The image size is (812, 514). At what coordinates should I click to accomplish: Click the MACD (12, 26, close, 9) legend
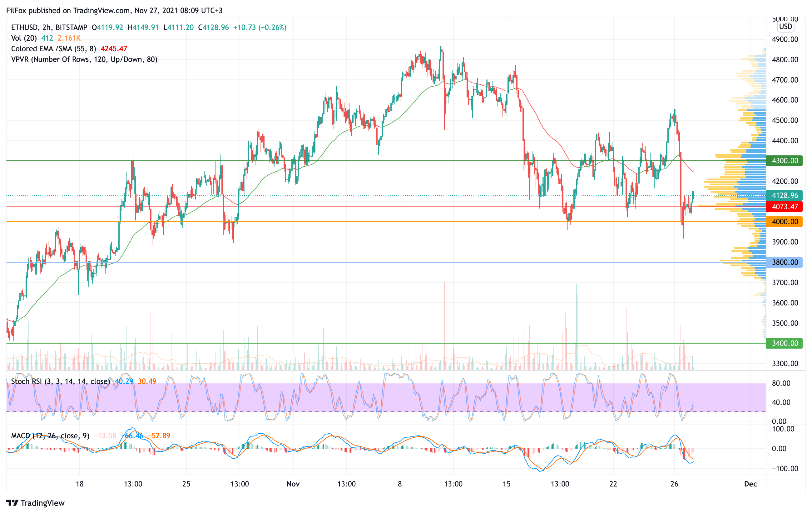click(x=50, y=436)
